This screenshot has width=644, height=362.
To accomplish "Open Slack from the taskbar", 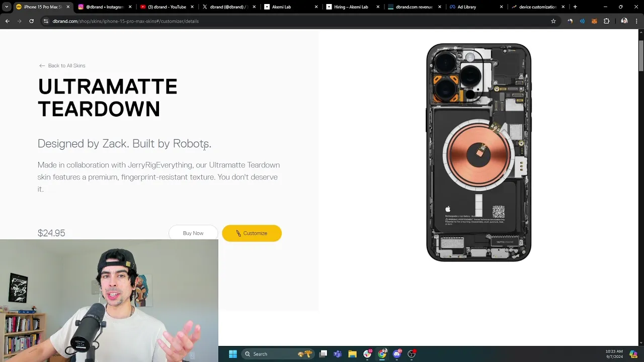I will 367,354.
